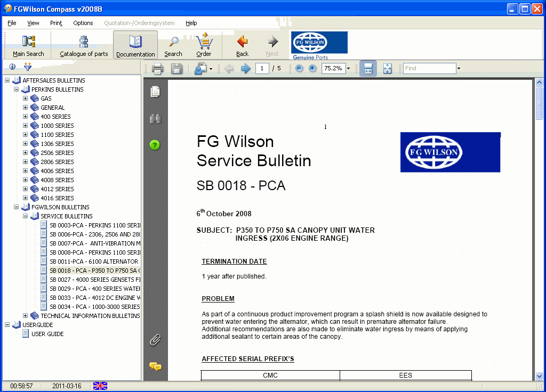Select the 2806 SERIES tree item

coord(57,162)
